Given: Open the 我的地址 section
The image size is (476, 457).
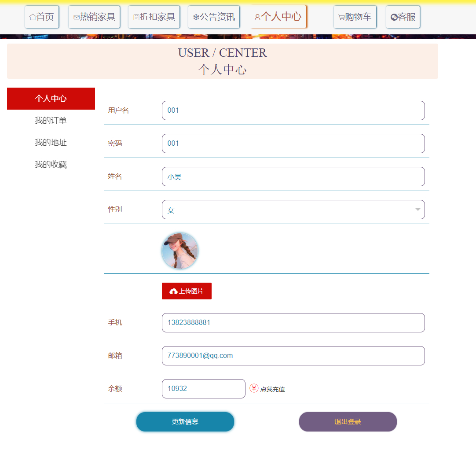Looking at the screenshot, I should click(51, 142).
